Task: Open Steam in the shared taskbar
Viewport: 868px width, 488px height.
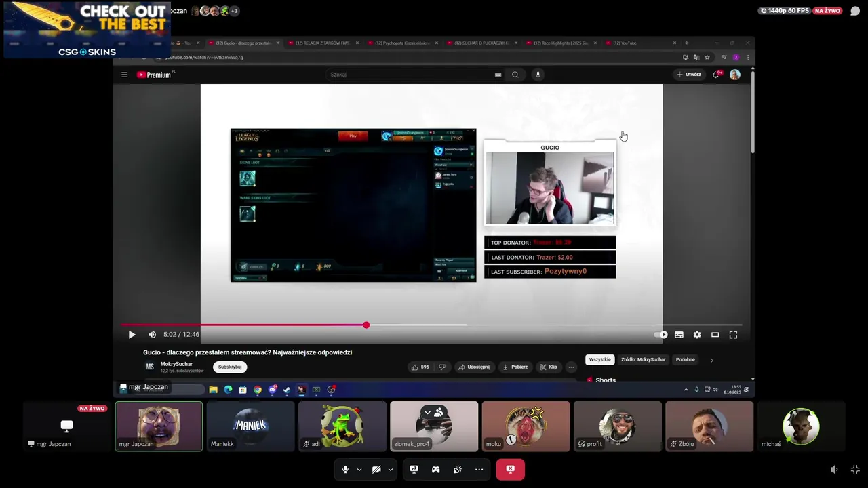Action: (x=287, y=390)
